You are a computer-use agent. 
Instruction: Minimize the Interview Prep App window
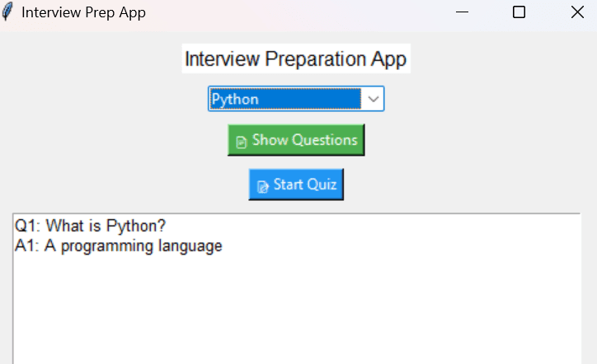(x=462, y=12)
